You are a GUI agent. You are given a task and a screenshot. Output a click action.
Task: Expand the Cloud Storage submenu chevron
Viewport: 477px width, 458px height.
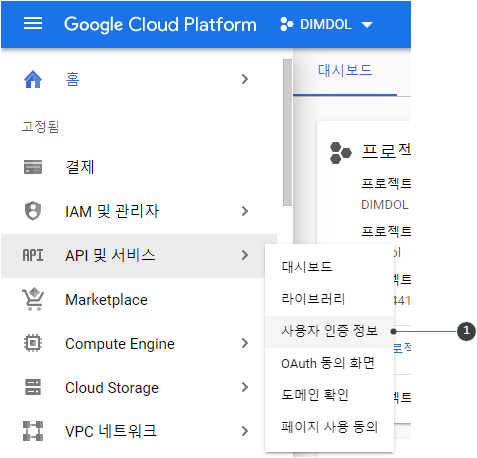(x=245, y=387)
